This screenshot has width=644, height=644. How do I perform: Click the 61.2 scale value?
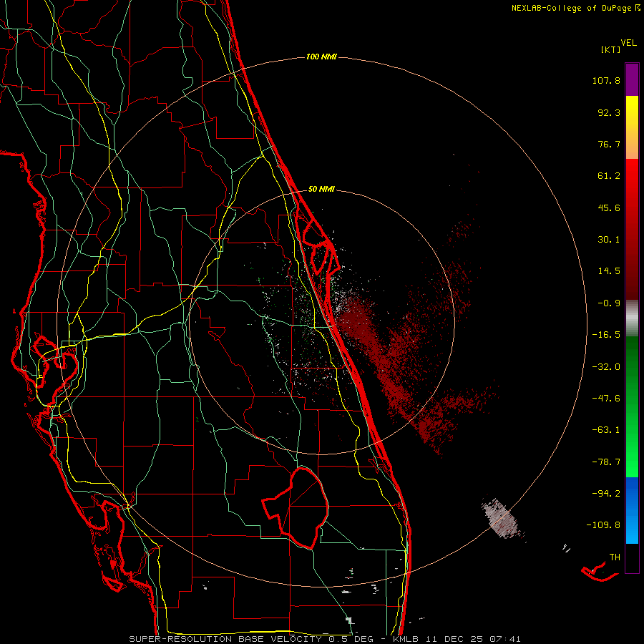click(x=609, y=176)
